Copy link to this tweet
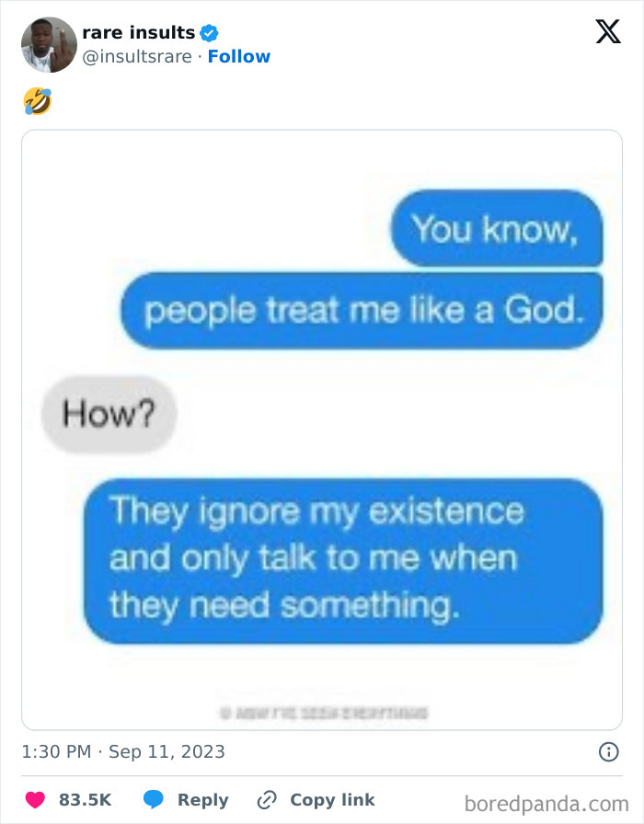Viewport: 644px width, 824px height. pyautogui.click(x=332, y=799)
